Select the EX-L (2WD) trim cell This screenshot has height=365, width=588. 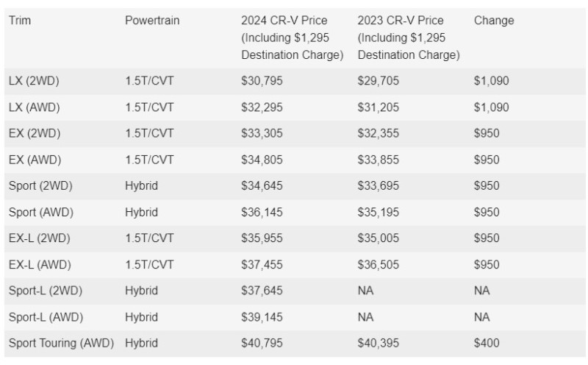[x=38, y=238]
